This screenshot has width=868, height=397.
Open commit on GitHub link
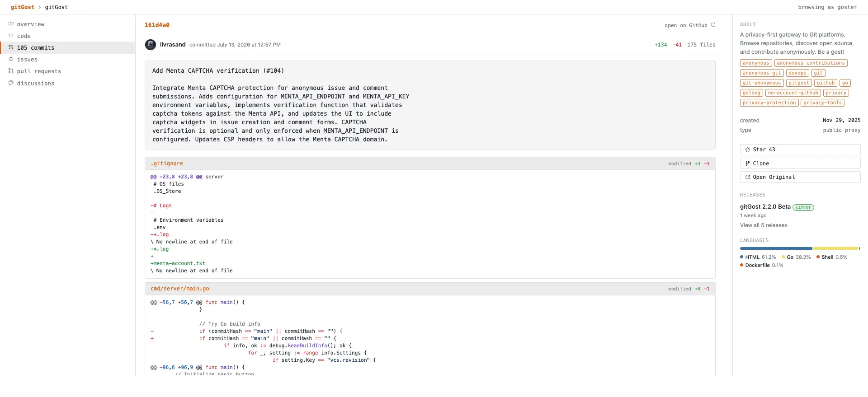coord(690,25)
